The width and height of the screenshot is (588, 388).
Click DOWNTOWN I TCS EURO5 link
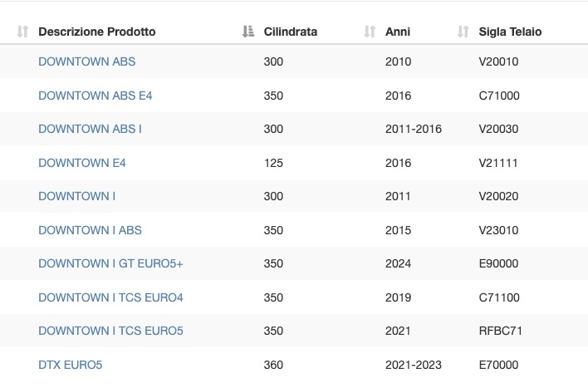point(110,331)
